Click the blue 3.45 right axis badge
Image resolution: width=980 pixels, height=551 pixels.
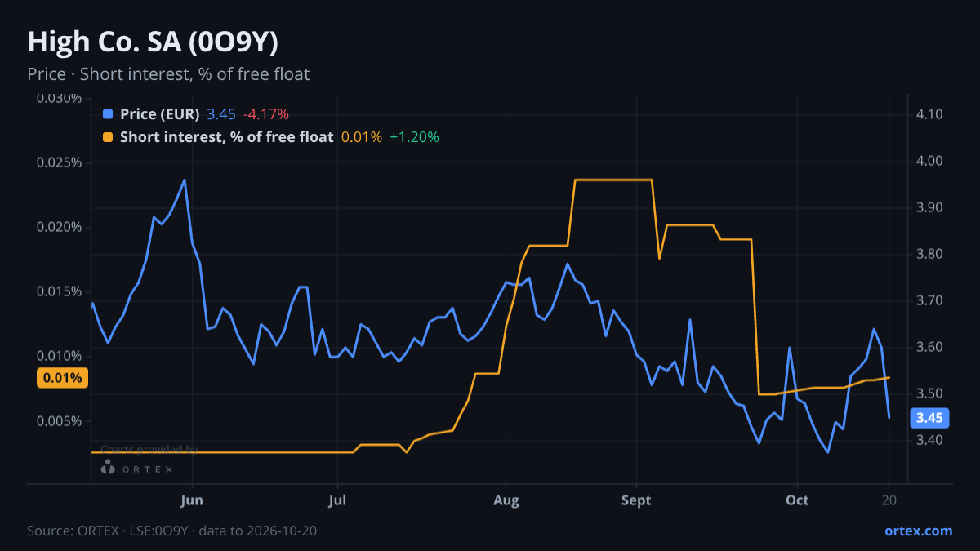[x=929, y=418]
